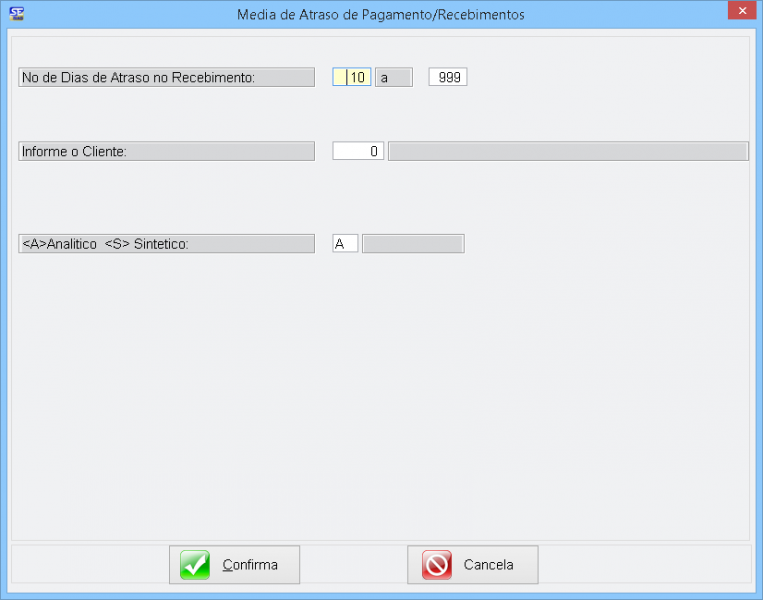Image resolution: width=763 pixels, height=600 pixels.
Task: Focus the report type field containing A
Action: click(345, 244)
